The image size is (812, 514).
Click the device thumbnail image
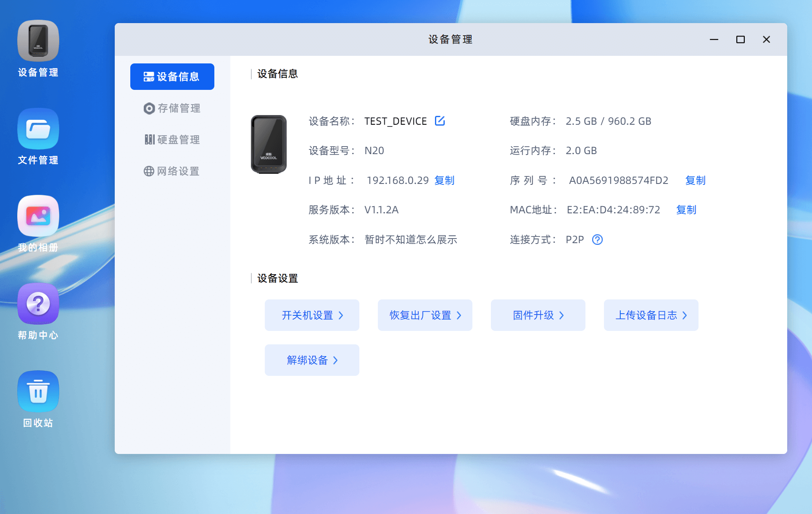(x=269, y=144)
